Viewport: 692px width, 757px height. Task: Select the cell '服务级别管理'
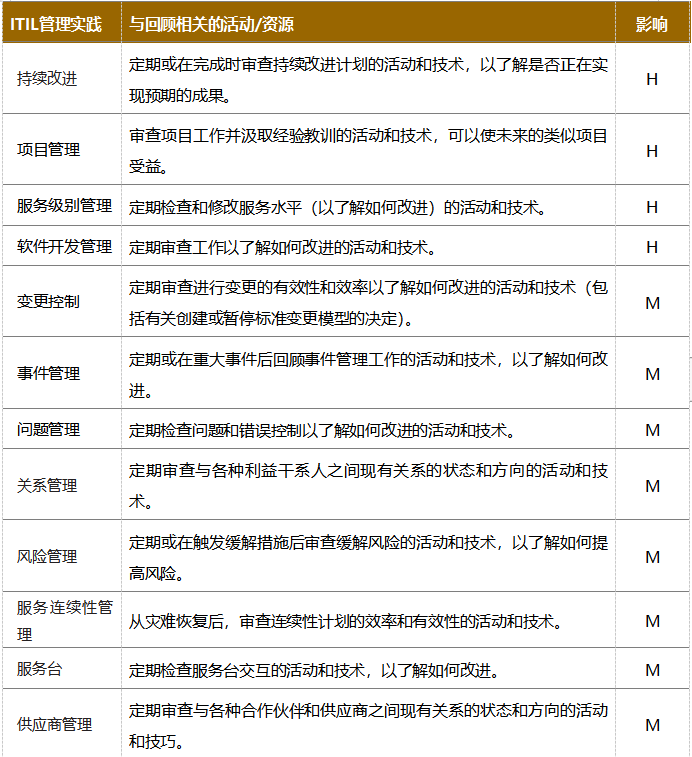coord(64,206)
